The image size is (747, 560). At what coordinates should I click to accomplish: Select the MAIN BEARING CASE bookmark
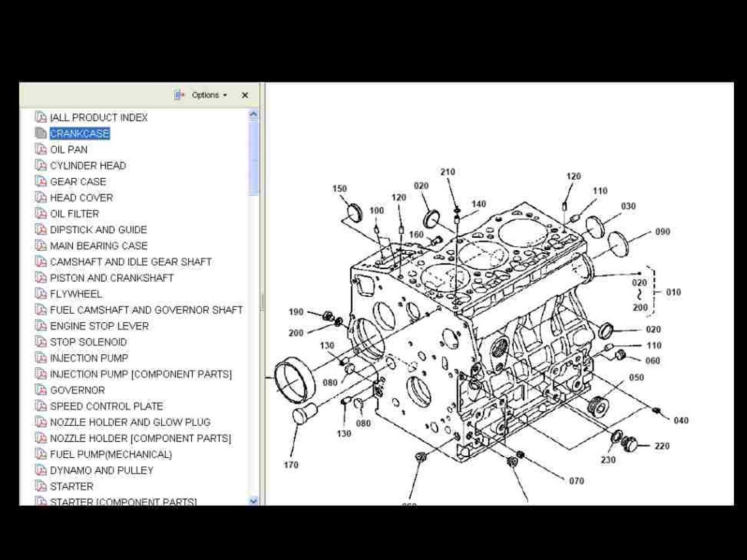pyautogui.click(x=98, y=246)
